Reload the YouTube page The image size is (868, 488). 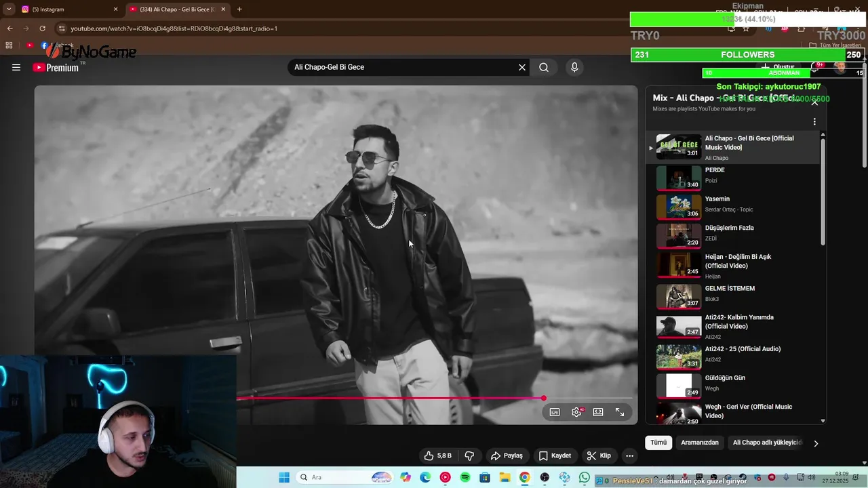point(42,28)
